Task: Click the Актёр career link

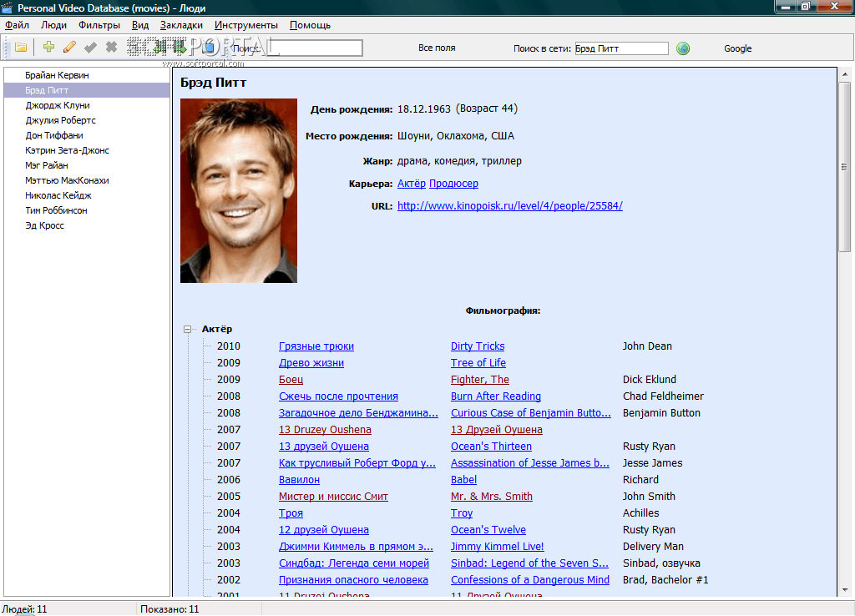Action: (x=411, y=184)
